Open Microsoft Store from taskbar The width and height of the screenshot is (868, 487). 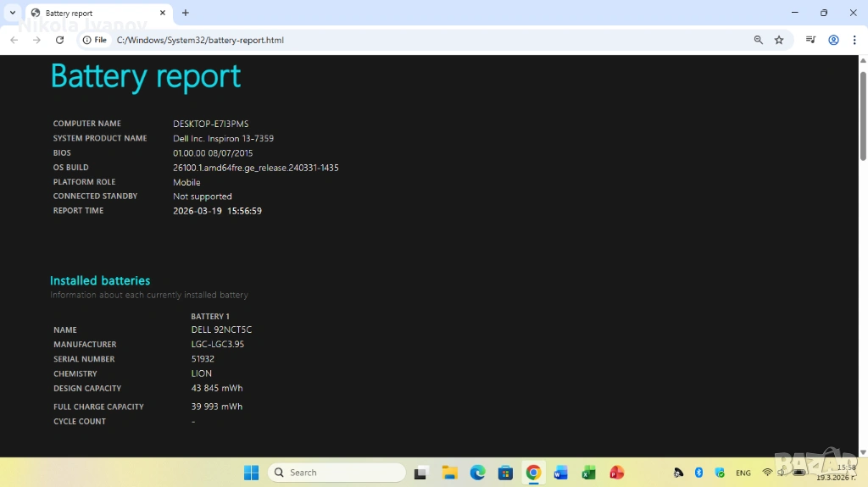tap(505, 473)
